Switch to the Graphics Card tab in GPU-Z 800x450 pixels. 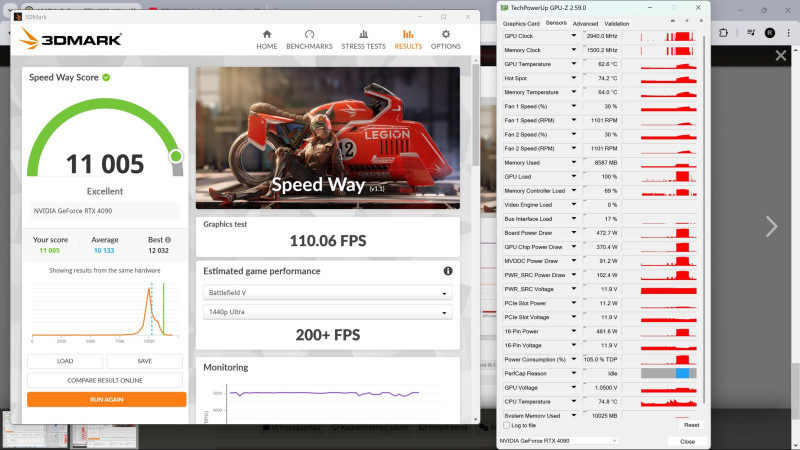[521, 23]
